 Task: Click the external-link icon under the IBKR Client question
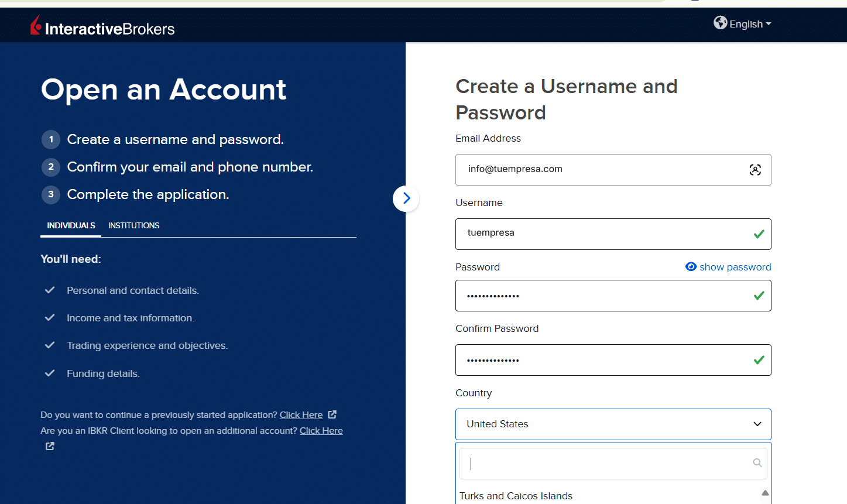[x=50, y=446]
